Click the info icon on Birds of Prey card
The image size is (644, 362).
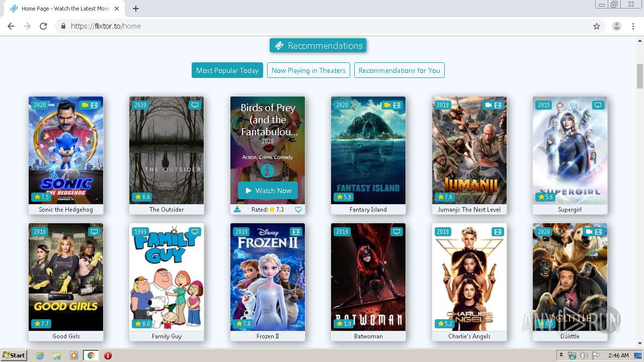(268, 170)
